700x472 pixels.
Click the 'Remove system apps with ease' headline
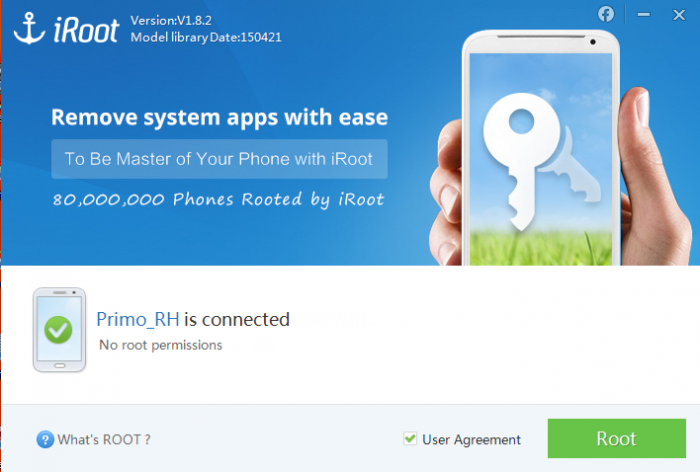point(219,117)
